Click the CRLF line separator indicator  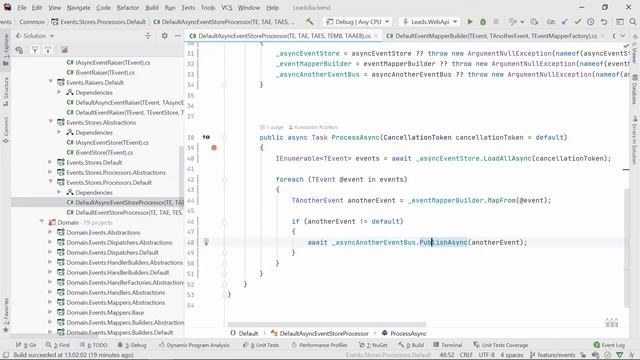466,355
